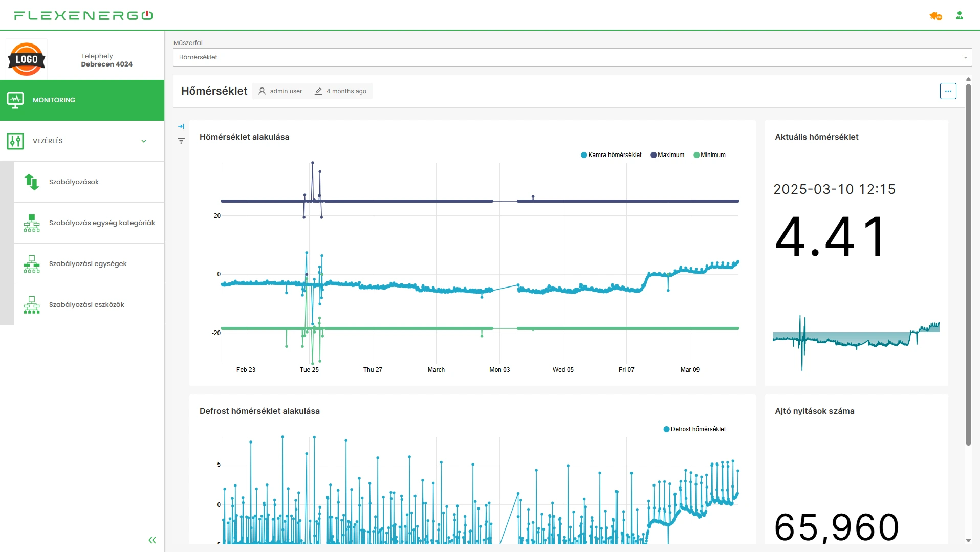
Task: Click the admin user label
Action: pos(286,91)
